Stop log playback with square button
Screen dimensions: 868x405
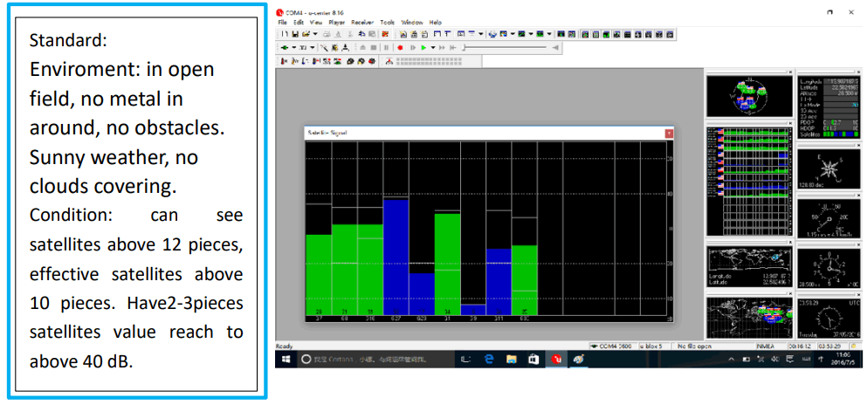(x=373, y=48)
